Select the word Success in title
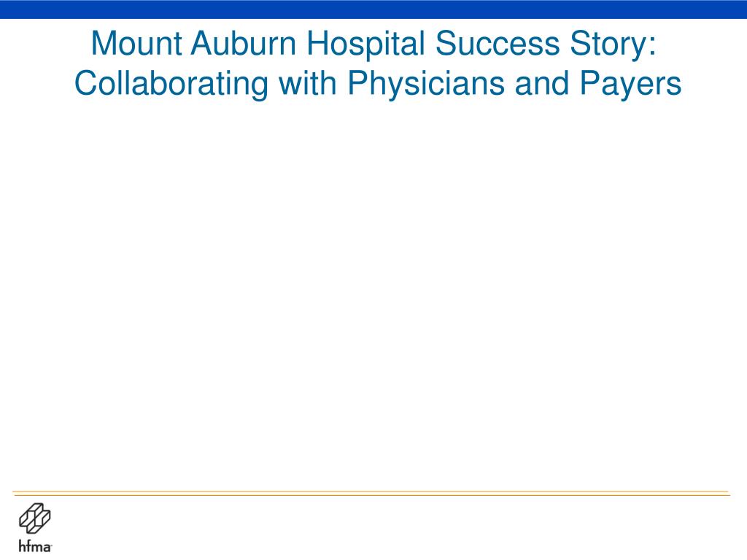This screenshot has width=747, height=560. point(498,43)
